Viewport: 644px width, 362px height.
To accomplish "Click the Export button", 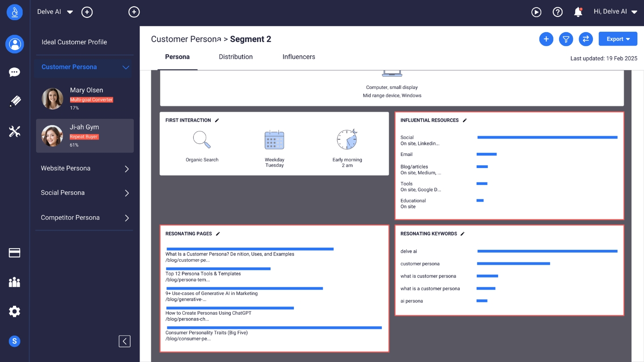I will [x=618, y=39].
